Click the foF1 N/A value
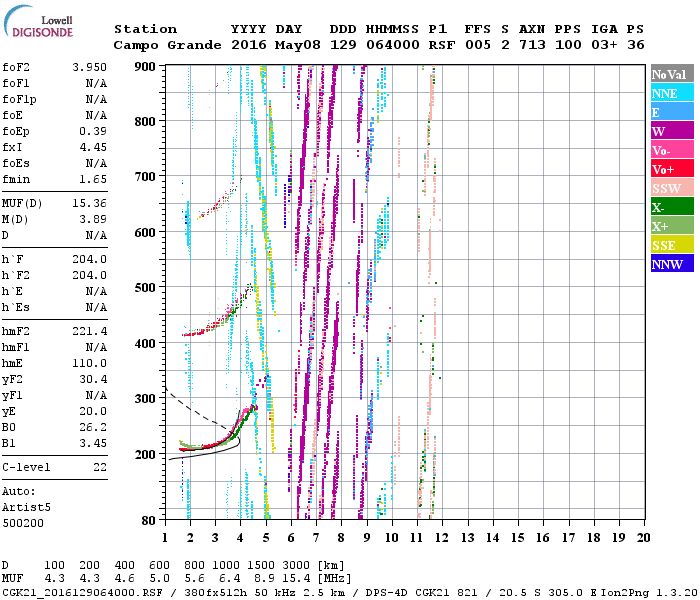 [x=96, y=83]
